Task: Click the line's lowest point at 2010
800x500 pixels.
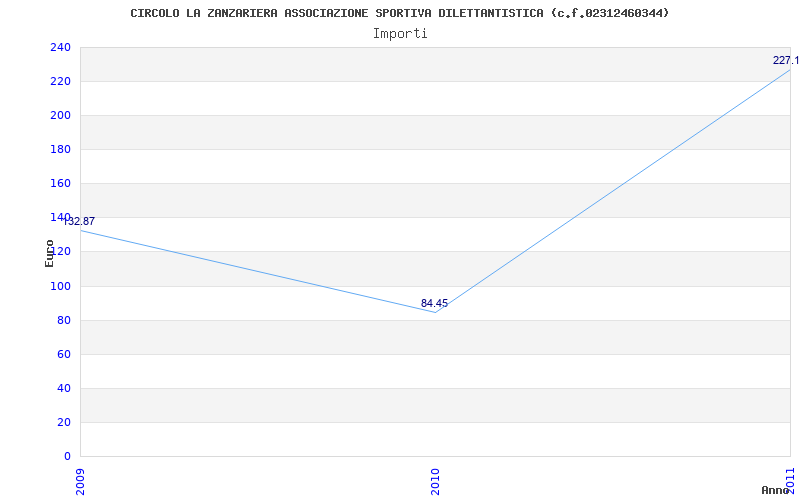Action: 435,312
